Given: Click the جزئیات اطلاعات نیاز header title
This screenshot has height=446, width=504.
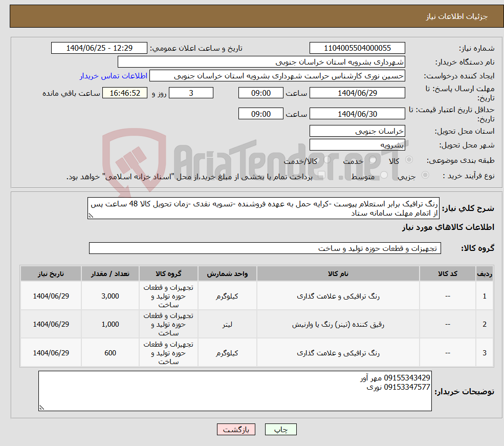Looking at the screenshot, I should coord(457,16).
